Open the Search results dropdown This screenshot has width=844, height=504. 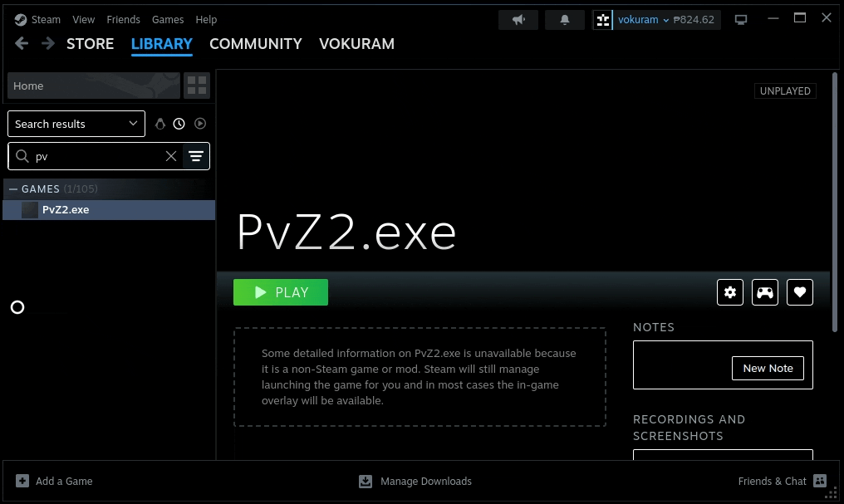point(76,124)
